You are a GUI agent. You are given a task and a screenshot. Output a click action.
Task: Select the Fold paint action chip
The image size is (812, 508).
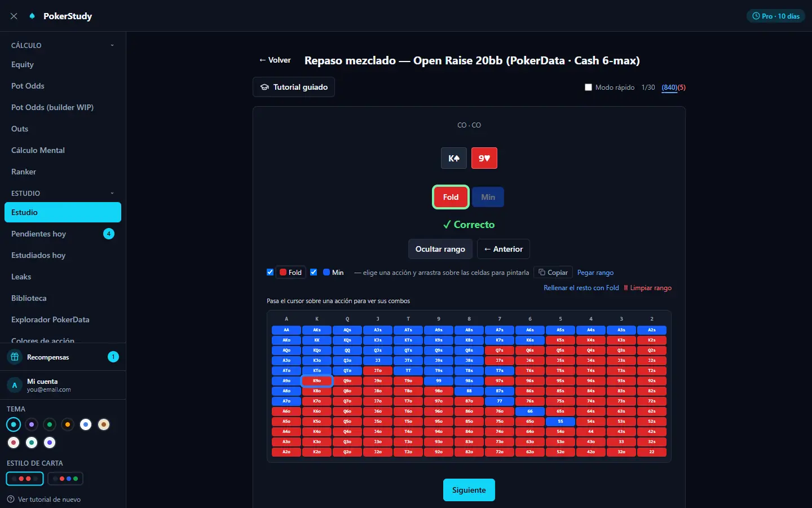pyautogui.click(x=291, y=273)
